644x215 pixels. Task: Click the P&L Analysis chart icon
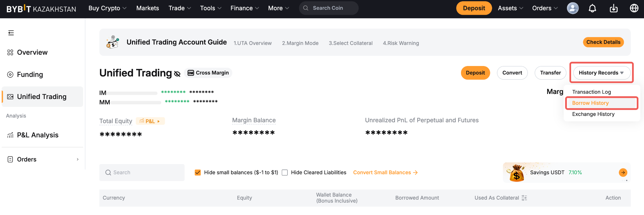click(10, 135)
